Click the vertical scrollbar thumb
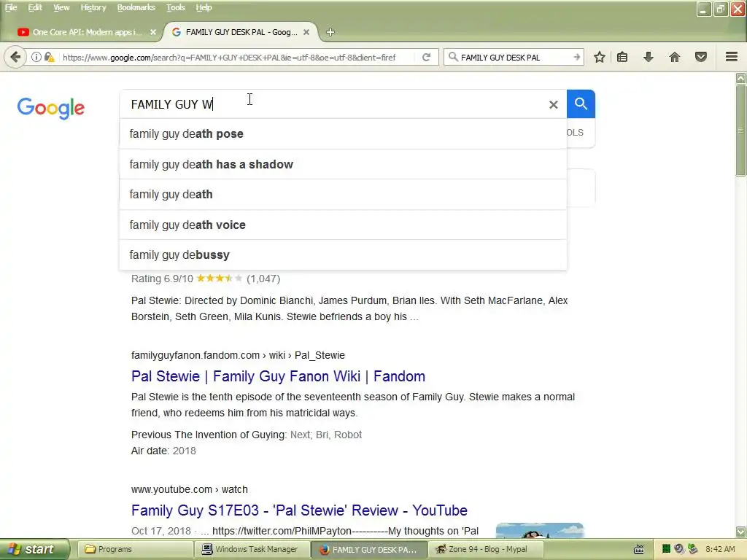This screenshot has width=747, height=560. 741,131
